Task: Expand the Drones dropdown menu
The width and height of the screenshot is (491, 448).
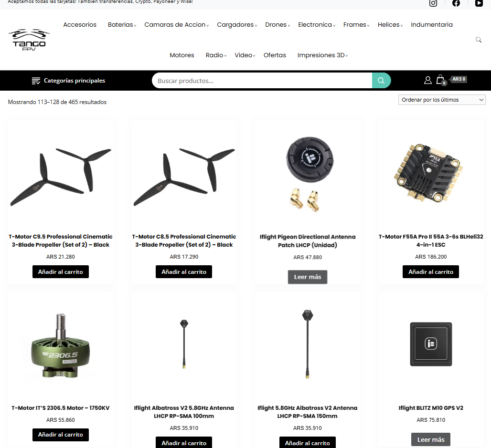Action: 278,25
